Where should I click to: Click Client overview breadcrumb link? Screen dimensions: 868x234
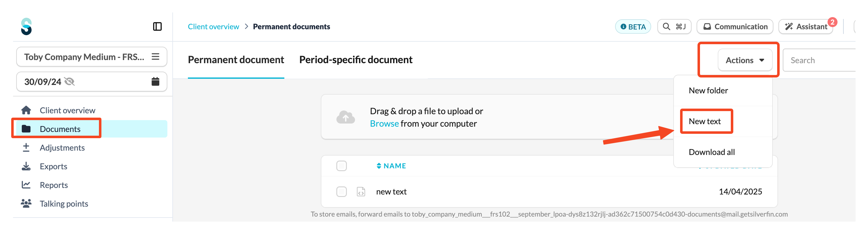[x=213, y=26]
